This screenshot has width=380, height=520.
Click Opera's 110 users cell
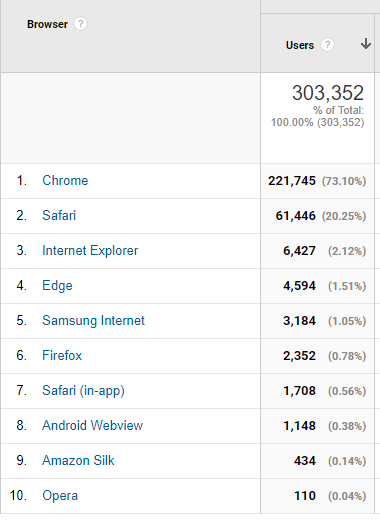click(x=318, y=496)
